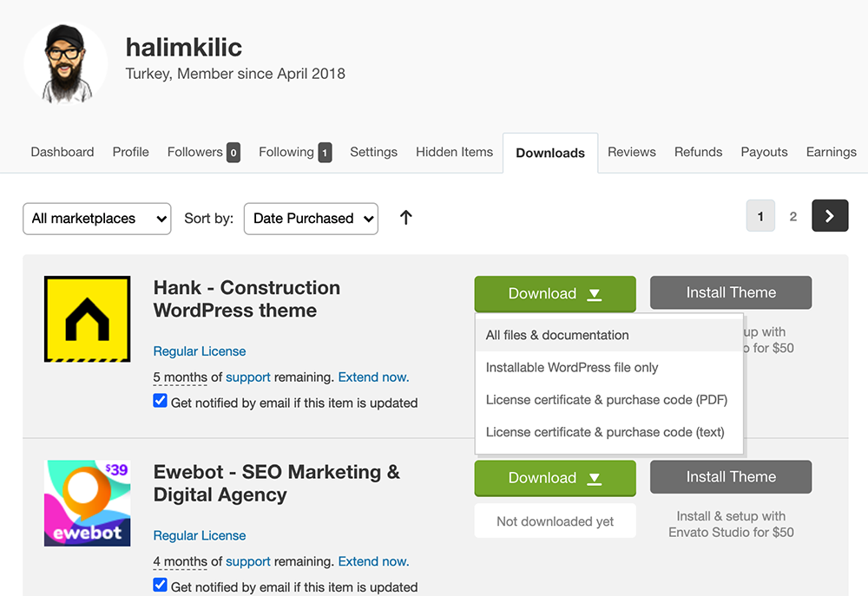Open Ewebot - SEO Marketing title

(276, 483)
